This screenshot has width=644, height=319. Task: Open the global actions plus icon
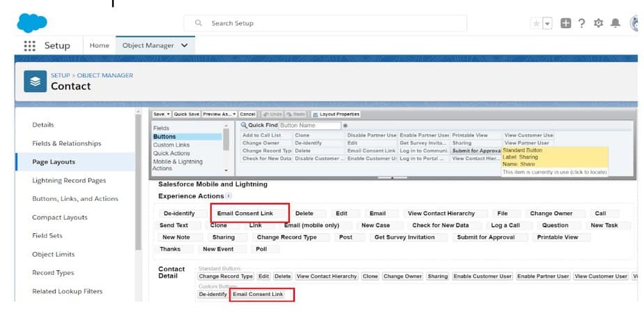565,23
